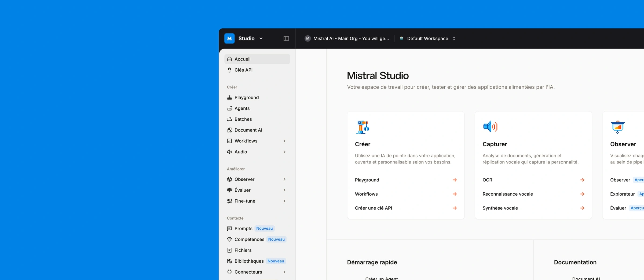Click the arrow icon beside OCR link

(x=582, y=180)
